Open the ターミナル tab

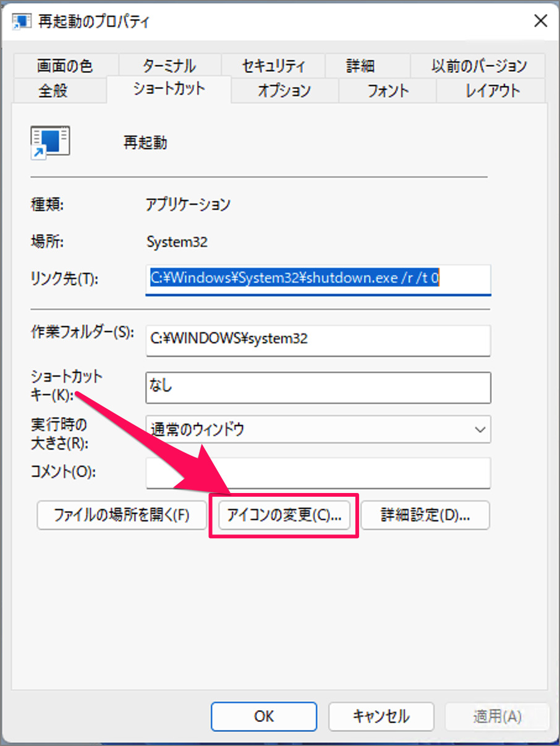tap(169, 66)
